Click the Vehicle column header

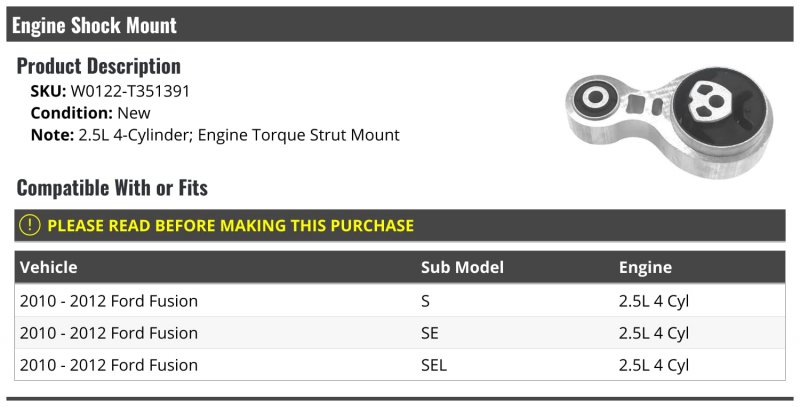48,267
